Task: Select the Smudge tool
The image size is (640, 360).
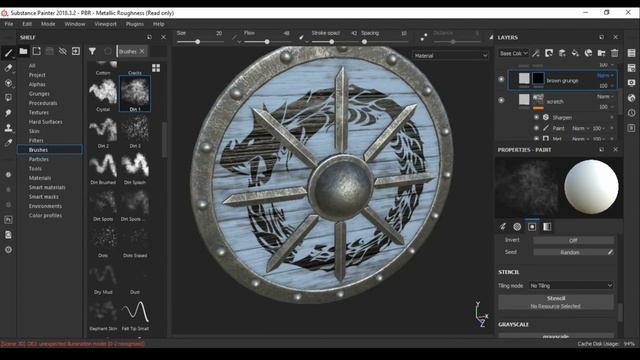Action: (8, 113)
